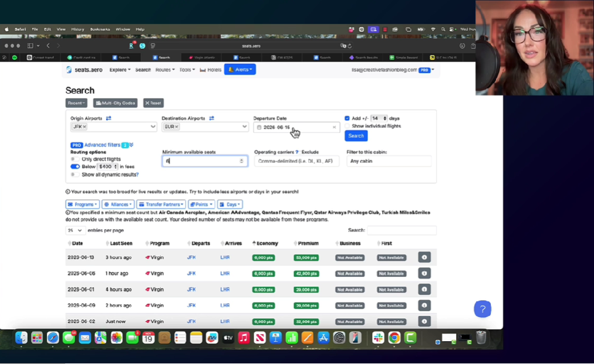Open Safari downloads icon

(462, 46)
